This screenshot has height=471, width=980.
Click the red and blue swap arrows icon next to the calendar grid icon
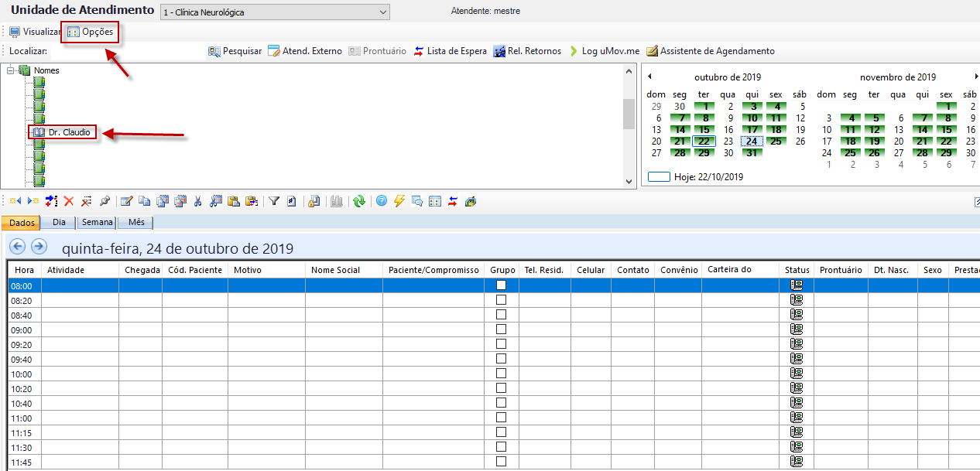tap(453, 201)
